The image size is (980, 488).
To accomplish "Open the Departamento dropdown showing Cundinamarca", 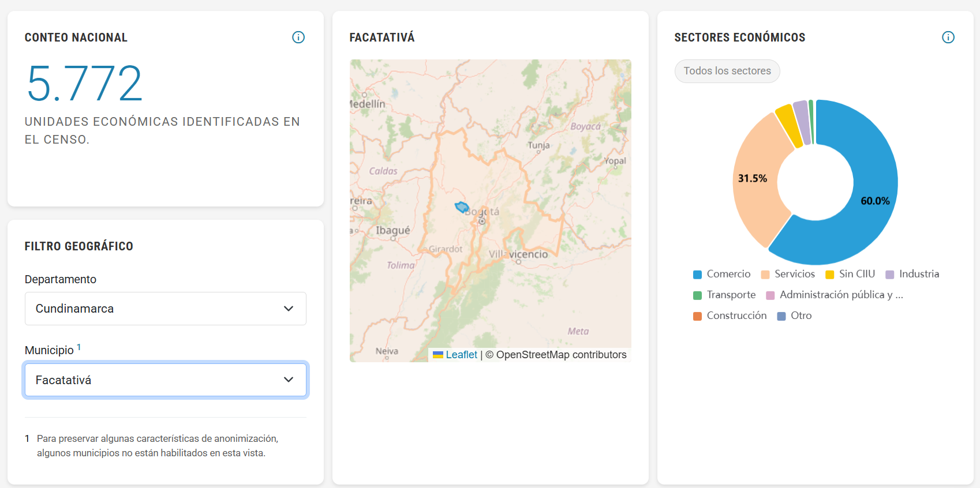I will pyautogui.click(x=165, y=309).
